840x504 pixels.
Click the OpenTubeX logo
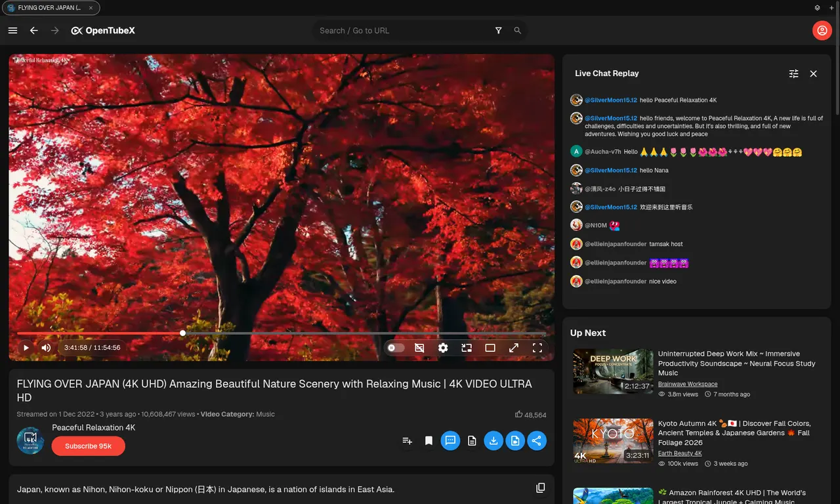tap(103, 31)
